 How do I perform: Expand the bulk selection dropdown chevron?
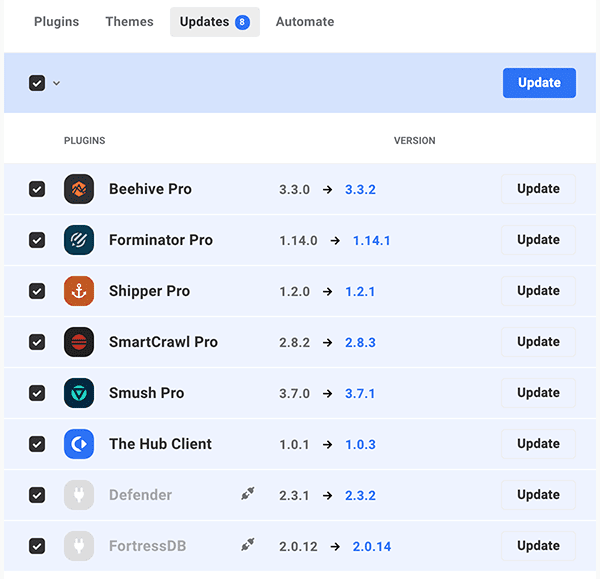click(x=56, y=83)
